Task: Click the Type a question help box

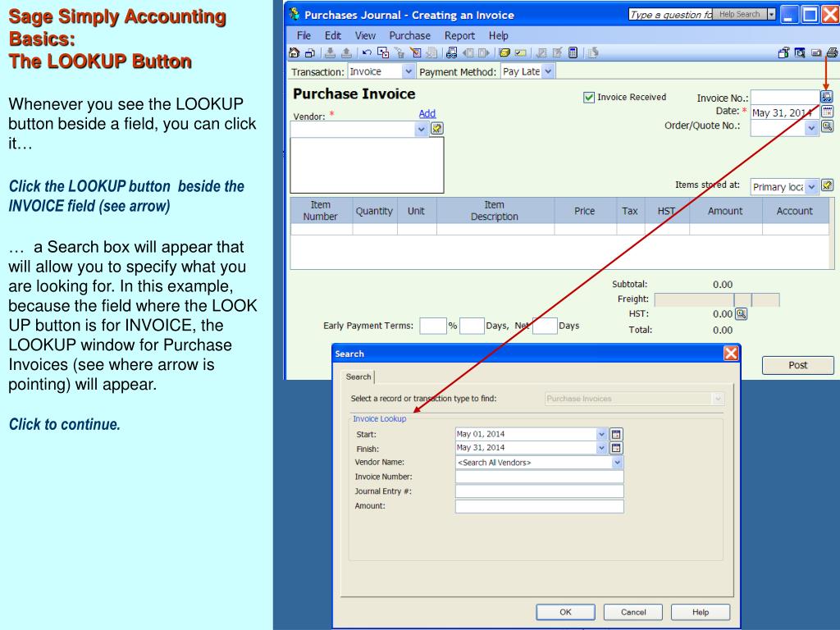Action: [x=670, y=15]
